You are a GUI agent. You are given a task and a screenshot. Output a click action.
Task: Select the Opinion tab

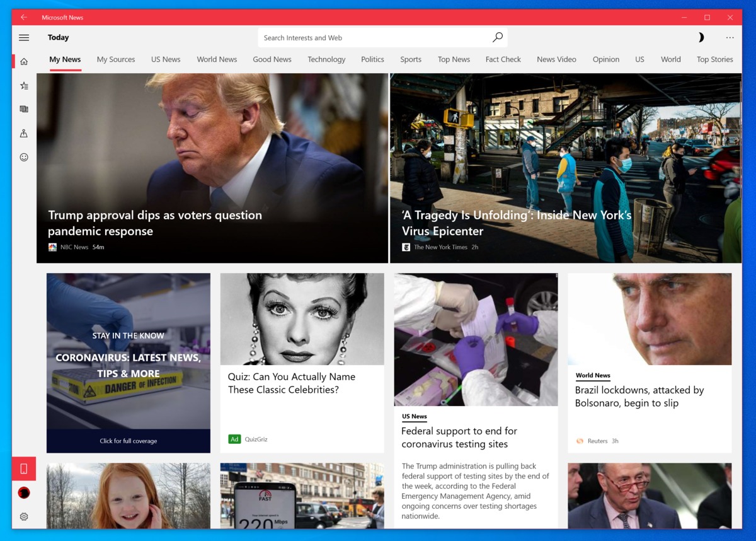tap(606, 59)
